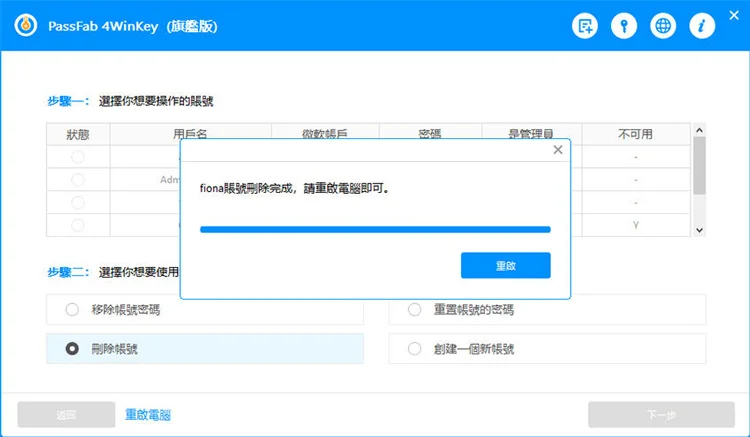Viewport: 750px width, 437px height.
Task: Click the 步驟一 heading label
Action: pos(68,101)
